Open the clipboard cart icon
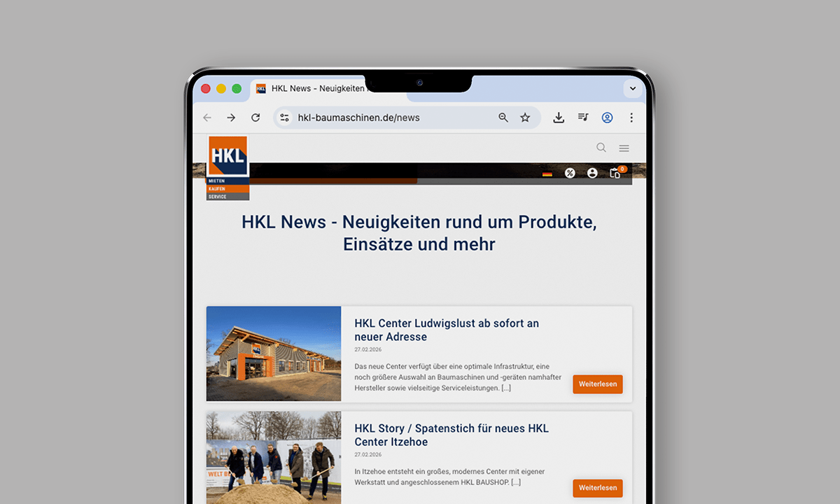The height and width of the screenshot is (504, 840). 615,173
